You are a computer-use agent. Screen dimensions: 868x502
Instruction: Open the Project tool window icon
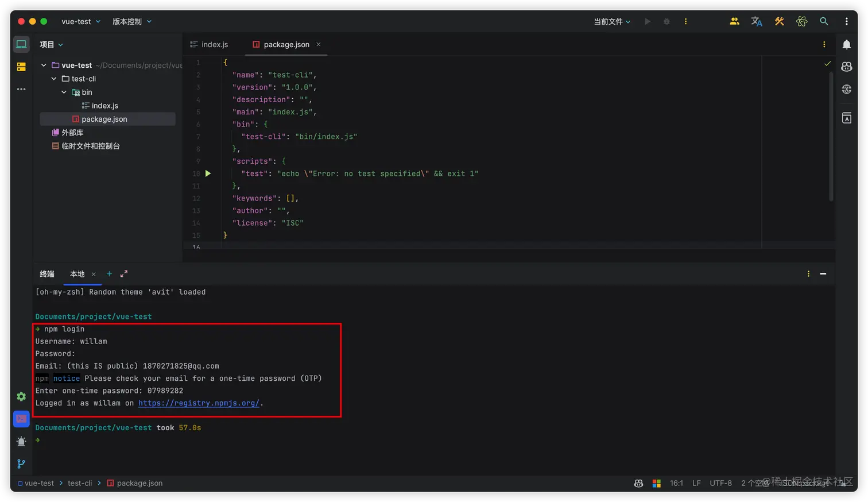(21, 44)
